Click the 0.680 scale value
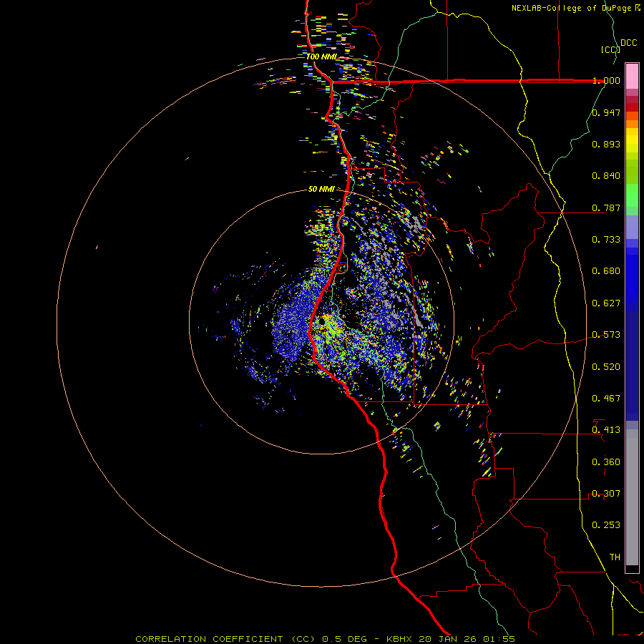This screenshot has height=644, width=644. [606, 271]
